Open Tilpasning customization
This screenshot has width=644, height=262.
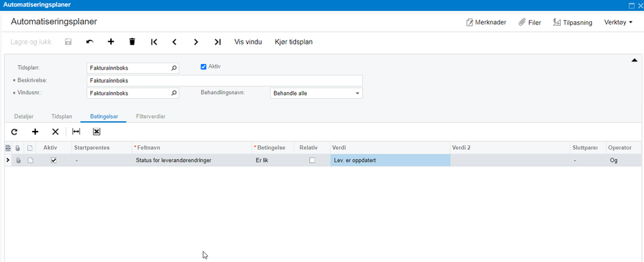(572, 22)
